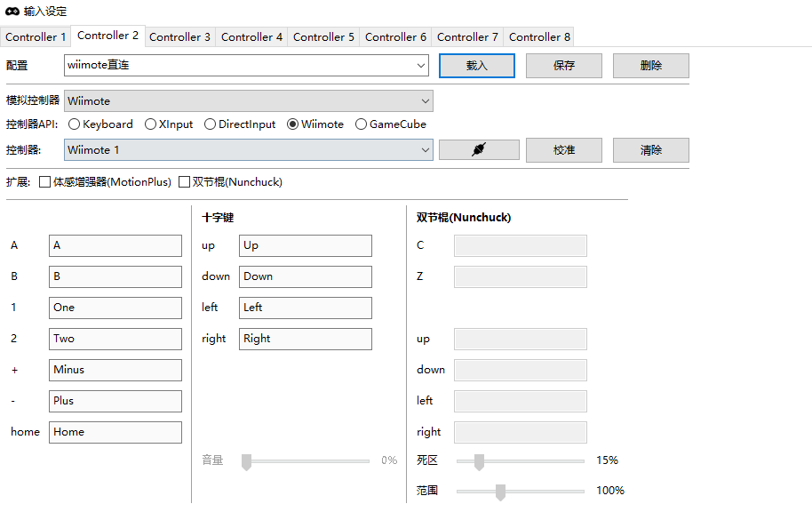Click the D-pad left mapping field
Screen dimensions: 812x512
point(306,308)
